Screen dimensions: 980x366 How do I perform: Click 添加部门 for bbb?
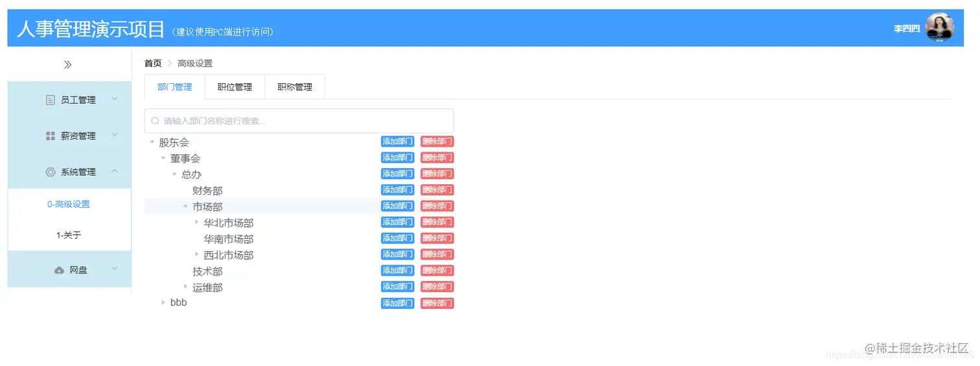coord(397,303)
